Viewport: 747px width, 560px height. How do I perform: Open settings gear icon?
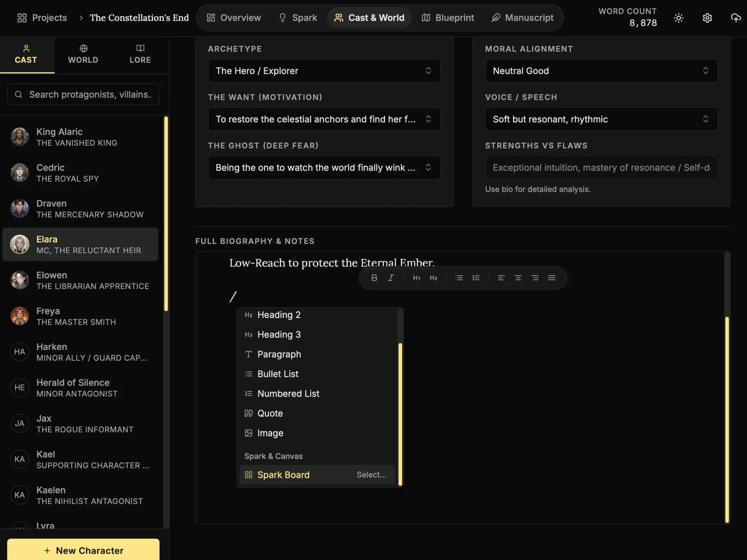coord(707,18)
